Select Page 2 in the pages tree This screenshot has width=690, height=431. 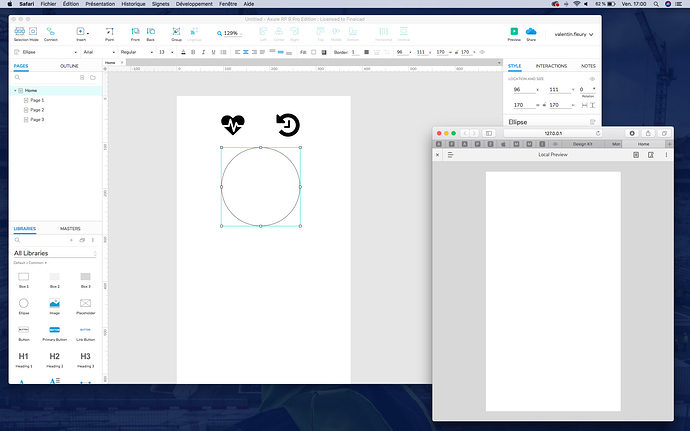coord(37,110)
